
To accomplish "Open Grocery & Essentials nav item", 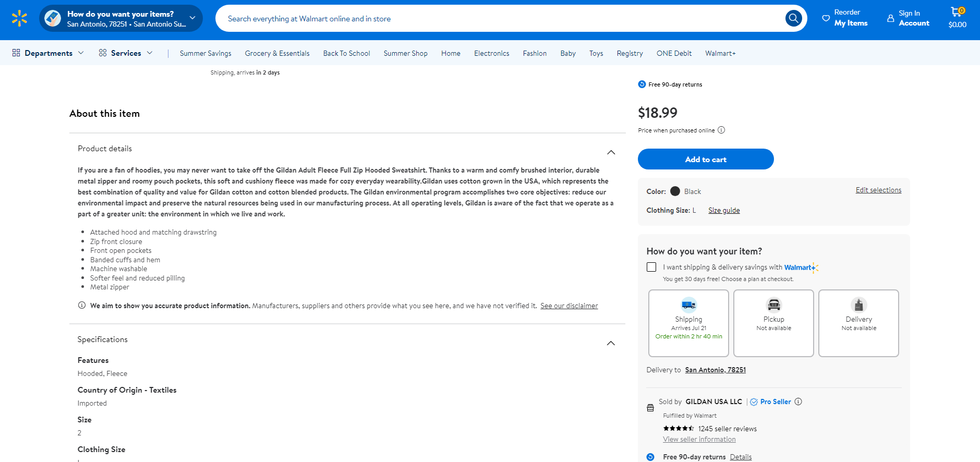I will [x=277, y=53].
